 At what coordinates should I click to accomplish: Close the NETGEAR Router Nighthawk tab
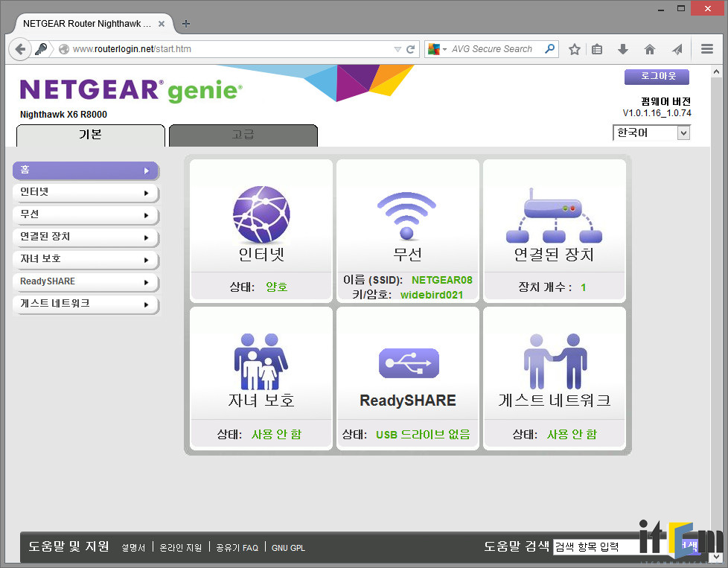coord(162,24)
